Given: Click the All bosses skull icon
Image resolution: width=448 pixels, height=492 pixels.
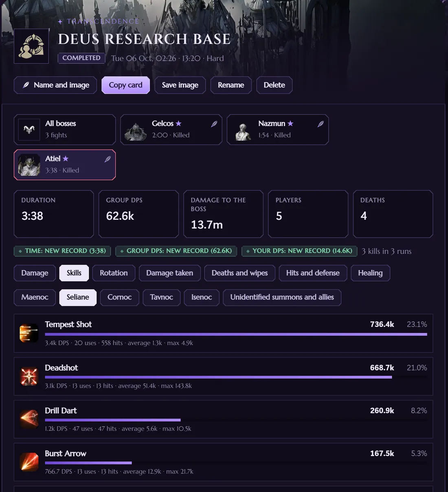Looking at the screenshot, I should 29,130.
